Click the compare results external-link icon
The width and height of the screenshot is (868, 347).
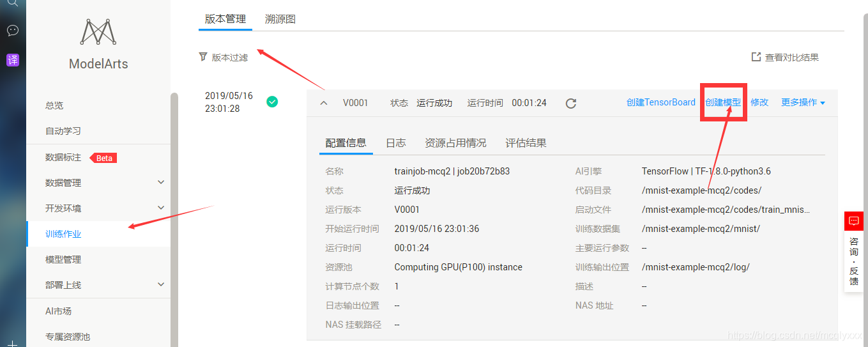(756, 57)
